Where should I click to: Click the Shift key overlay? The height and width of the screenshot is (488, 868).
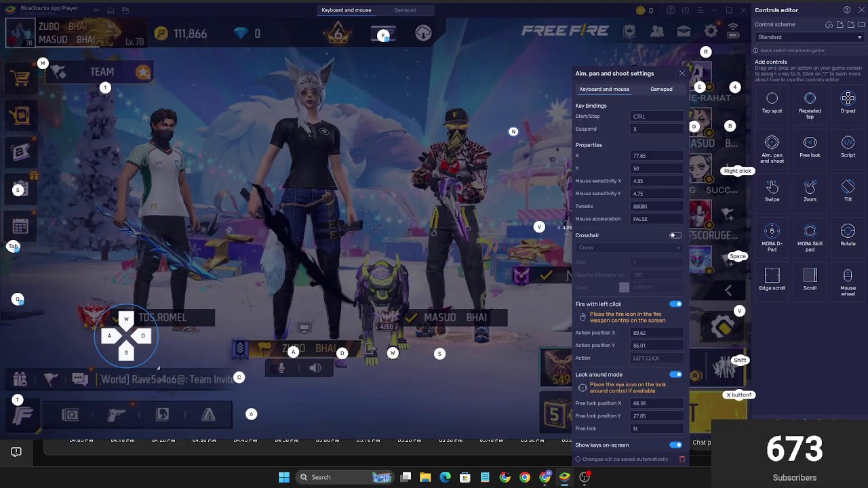pos(740,361)
